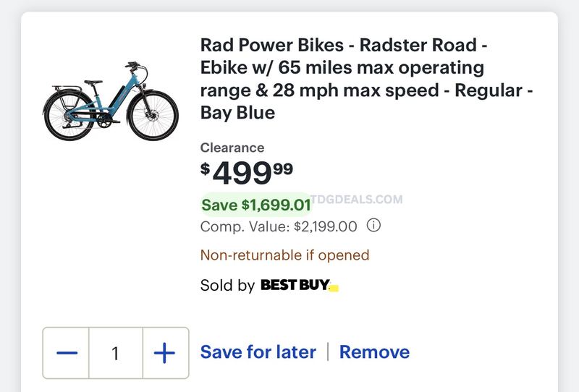
Task: Click the plus quantity button
Action: coord(165,353)
